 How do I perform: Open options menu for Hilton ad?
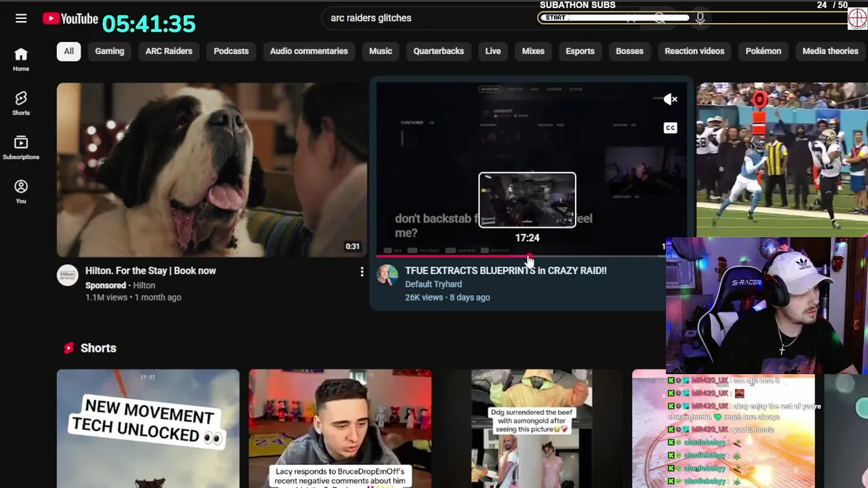[x=361, y=272]
